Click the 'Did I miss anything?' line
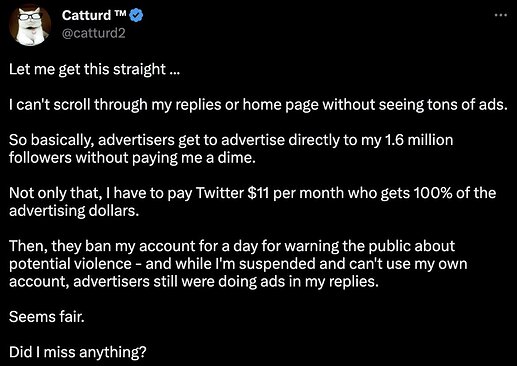Screen dimensions: 517x366 [78, 352]
